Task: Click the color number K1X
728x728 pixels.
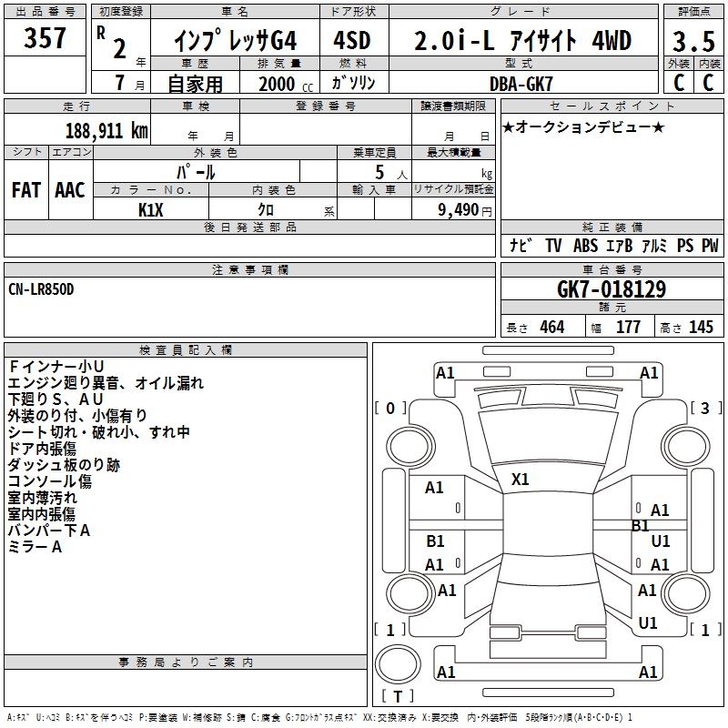Action: click(x=151, y=210)
